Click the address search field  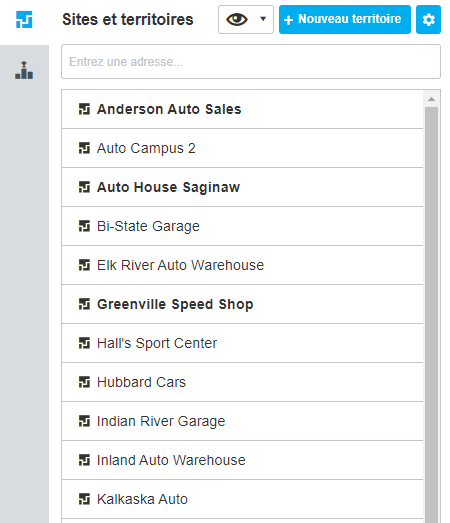tap(251, 62)
